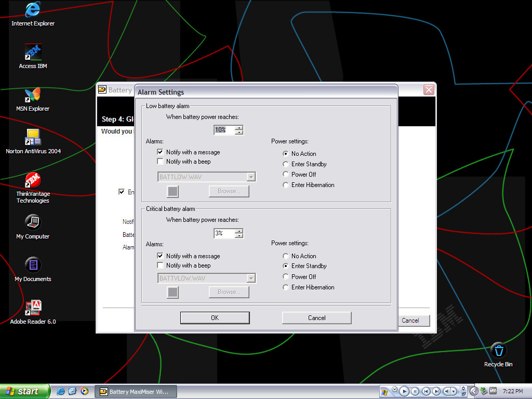Open the Recycle Bin icon
Viewport: 532px width, 399px height.
(498, 351)
